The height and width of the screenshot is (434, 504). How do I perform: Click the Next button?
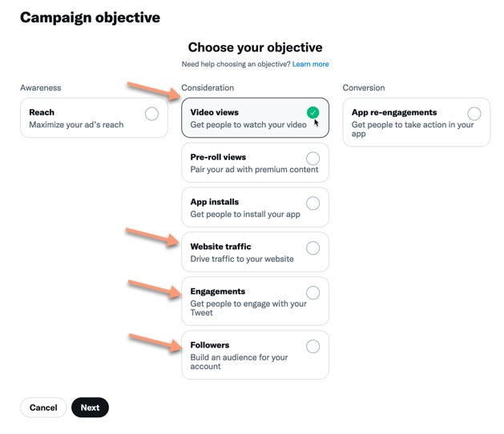click(x=90, y=408)
